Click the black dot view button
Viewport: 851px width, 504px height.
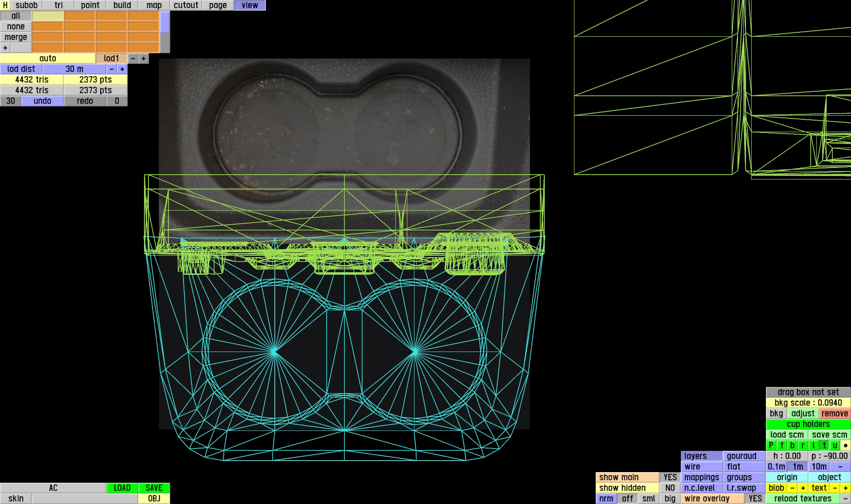tap(845, 445)
